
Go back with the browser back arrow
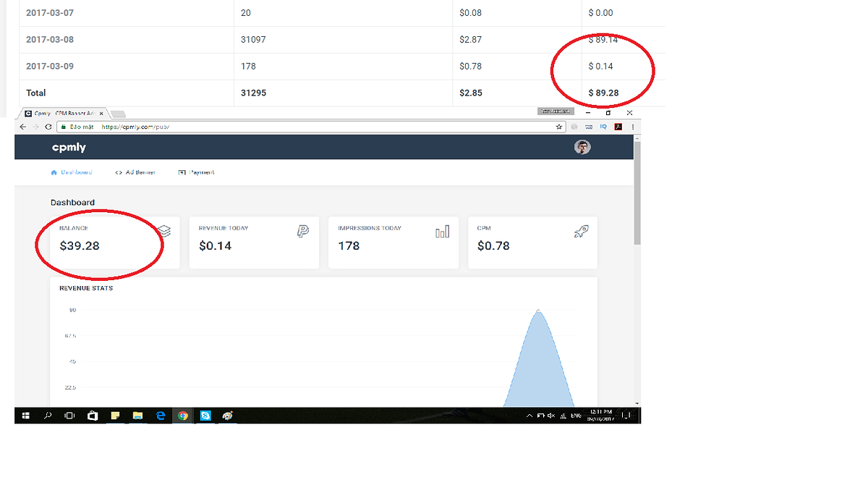tap(23, 127)
